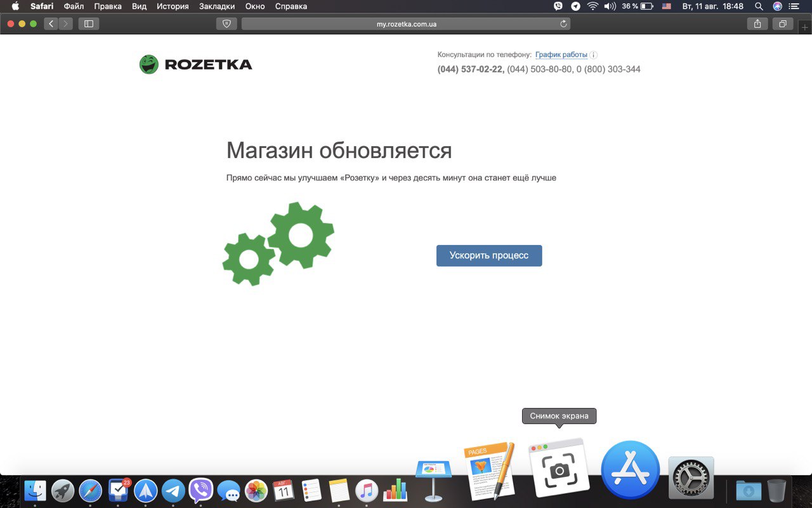Open Spotlight search magnifier
The height and width of the screenshot is (508, 812).
point(759,6)
